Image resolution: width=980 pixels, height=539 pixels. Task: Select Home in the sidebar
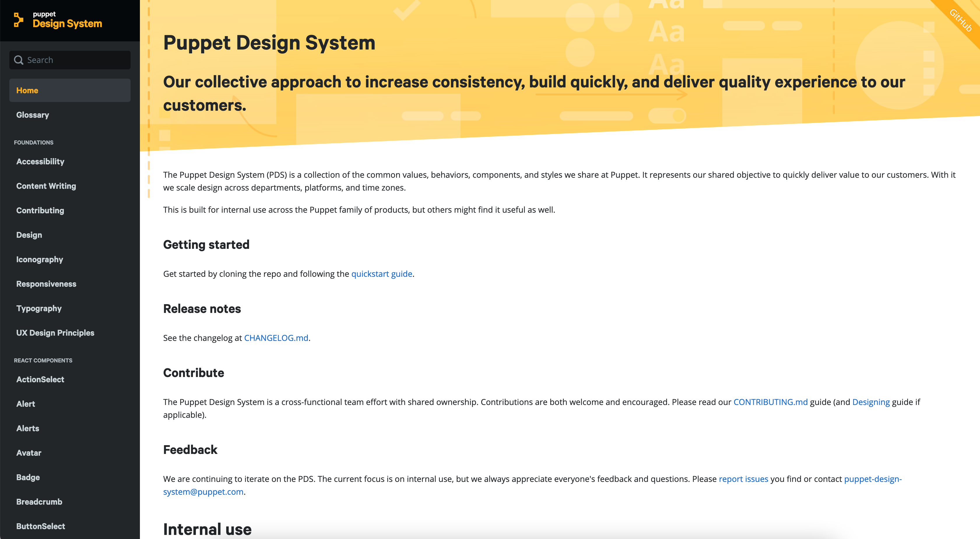point(27,91)
